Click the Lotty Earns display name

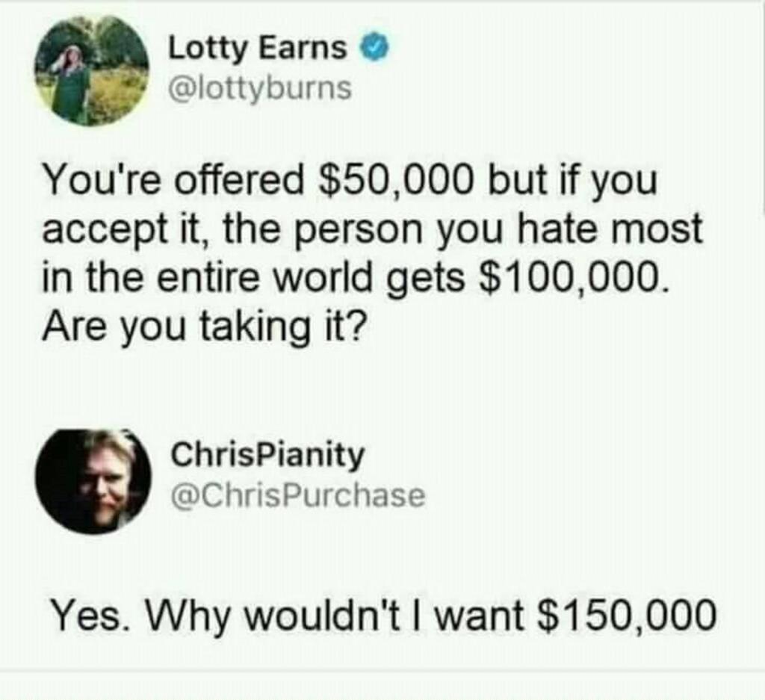pos(257,49)
